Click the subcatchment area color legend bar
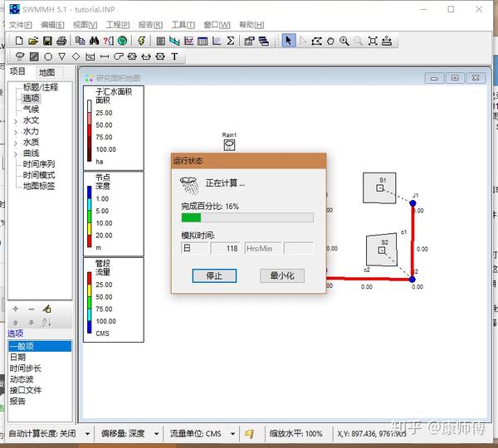 click(x=90, y=131)
